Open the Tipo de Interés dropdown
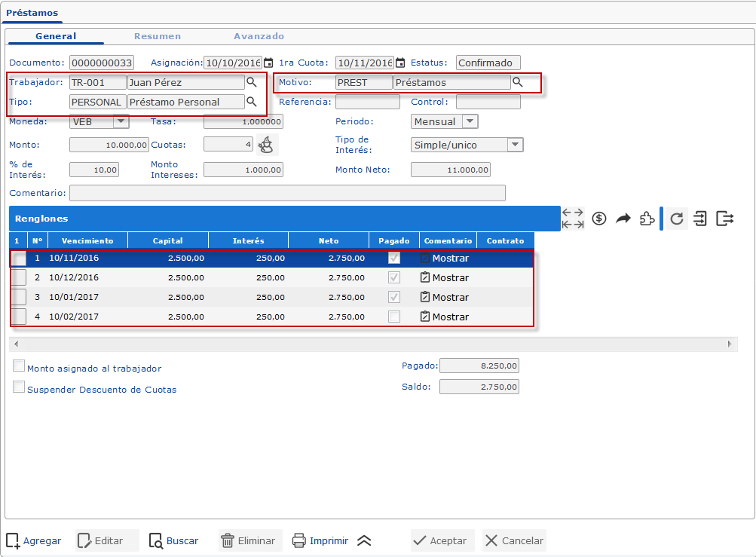This screenshot has height=557, width=756. pos(515,145)
